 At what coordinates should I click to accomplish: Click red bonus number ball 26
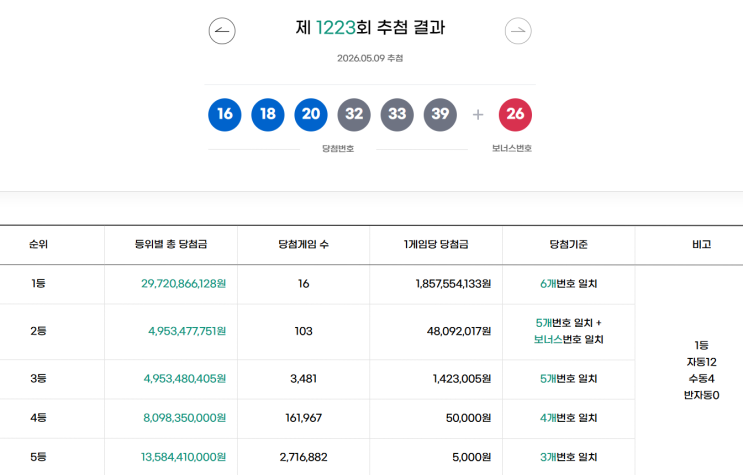pos(515,114)
